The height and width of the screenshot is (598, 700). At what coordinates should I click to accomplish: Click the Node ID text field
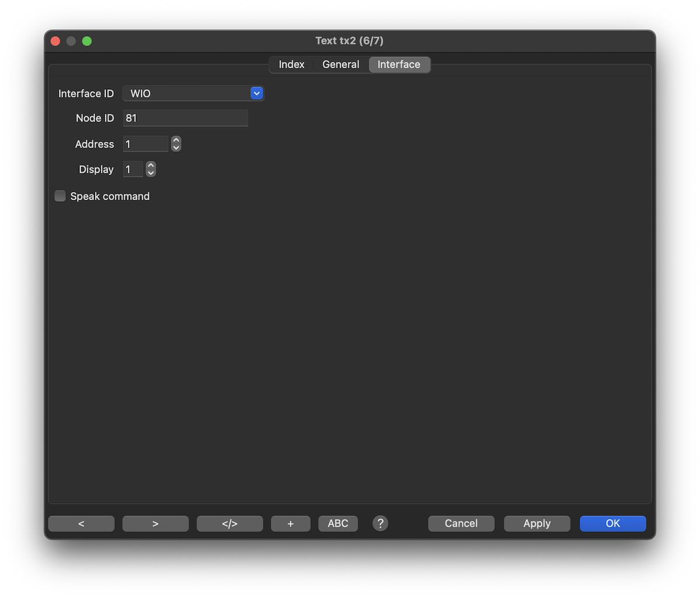tap(185, 118)
